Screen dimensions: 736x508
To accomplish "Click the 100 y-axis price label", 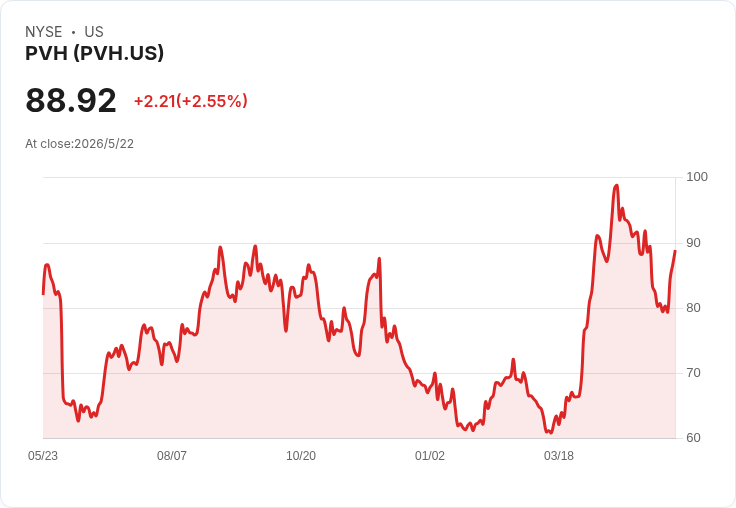I will click(x=697, y=177).
